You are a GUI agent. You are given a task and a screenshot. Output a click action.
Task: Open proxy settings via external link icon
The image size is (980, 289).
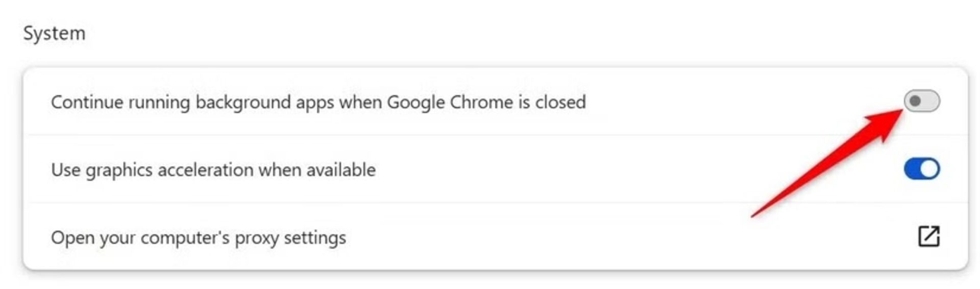tap(928, 236)
